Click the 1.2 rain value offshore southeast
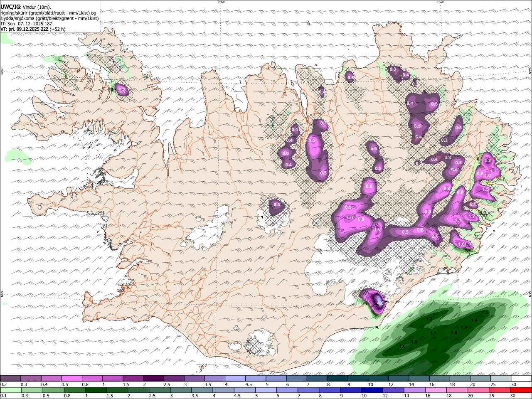This screenshot has width=532, height=399. [x=429, y=319]
